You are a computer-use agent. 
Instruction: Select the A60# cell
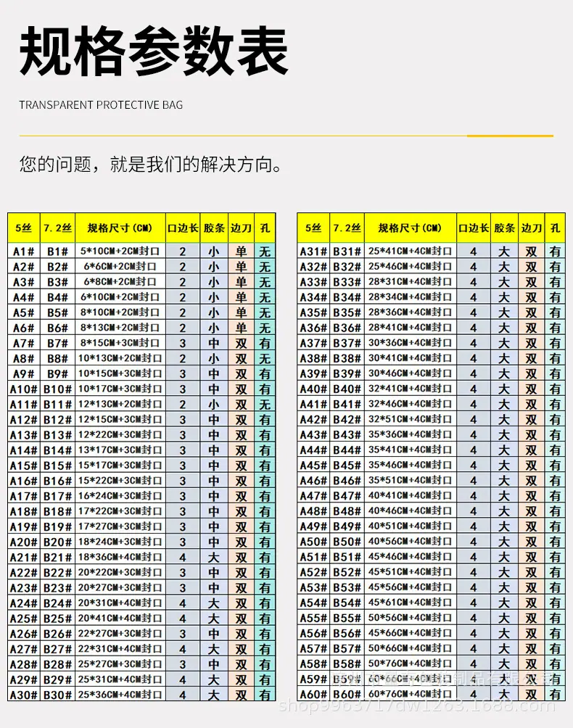click(313, 695)
